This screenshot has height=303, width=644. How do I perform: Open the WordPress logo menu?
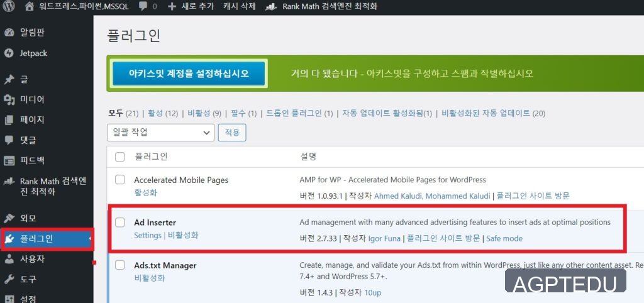click(x=9, y=6)
